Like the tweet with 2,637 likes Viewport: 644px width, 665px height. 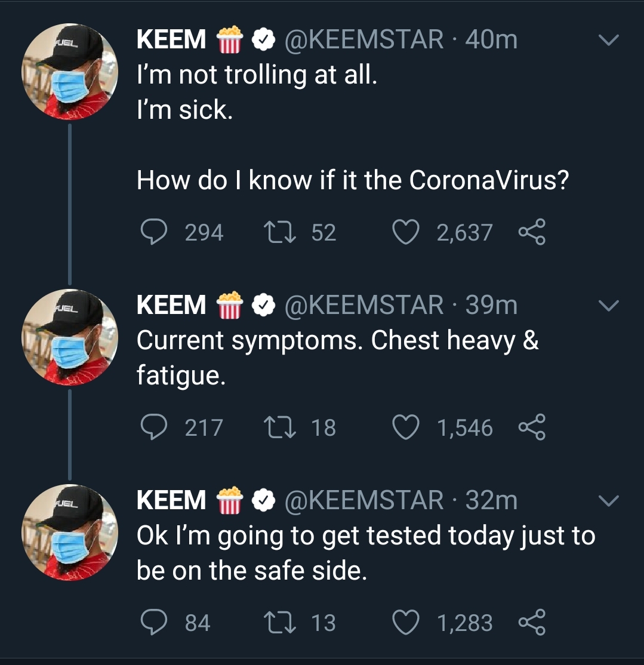(x=406, y=232)
